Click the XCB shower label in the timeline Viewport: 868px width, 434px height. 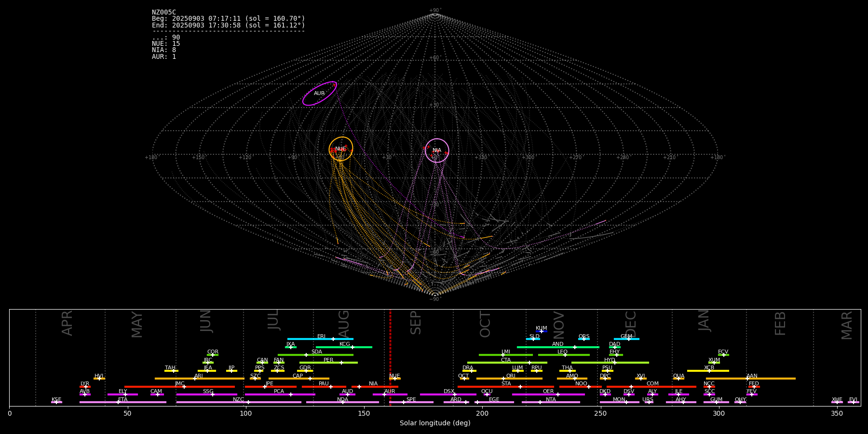click(x=709, y=368)
